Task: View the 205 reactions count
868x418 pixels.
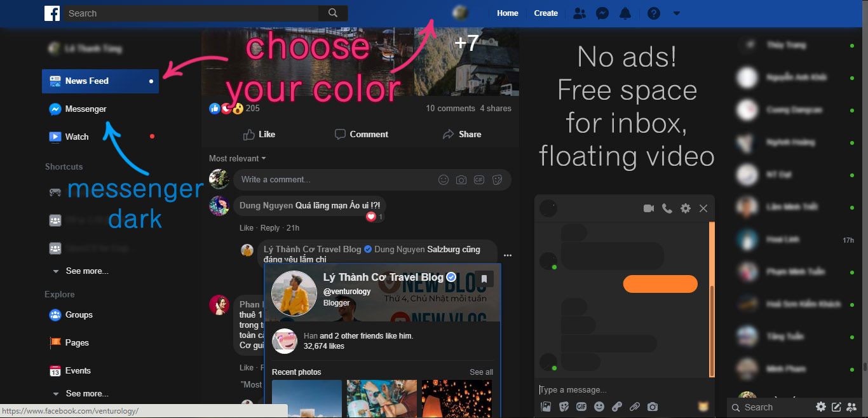Action: 253,109
